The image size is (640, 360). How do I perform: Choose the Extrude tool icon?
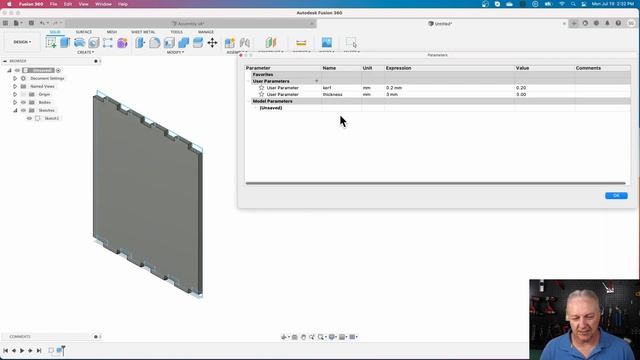tap(65, 42)
